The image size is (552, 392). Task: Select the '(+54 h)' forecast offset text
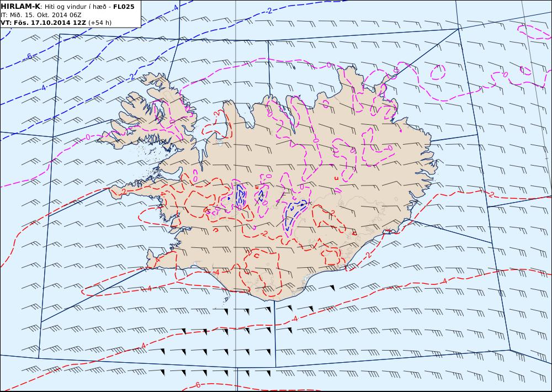[99, 23]
